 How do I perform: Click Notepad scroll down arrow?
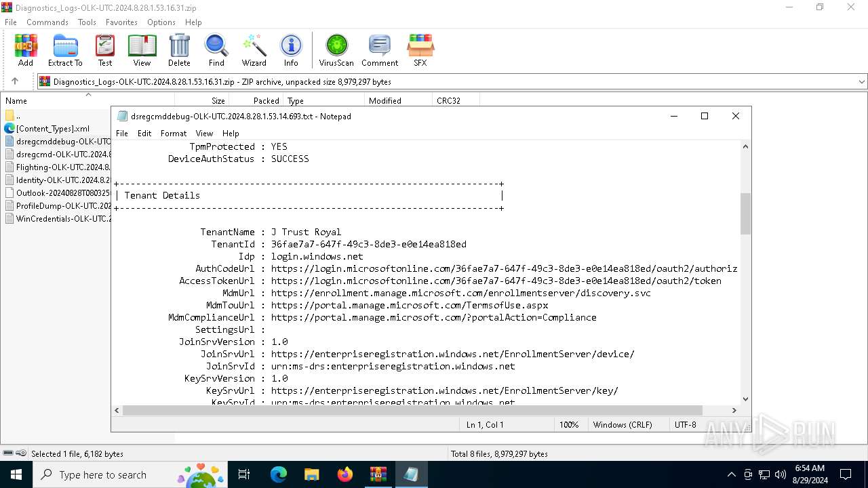click(745, 399)
